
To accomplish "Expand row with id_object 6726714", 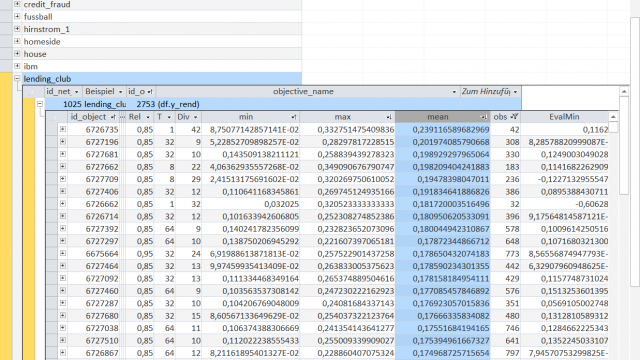I will [x=62, y=216].
